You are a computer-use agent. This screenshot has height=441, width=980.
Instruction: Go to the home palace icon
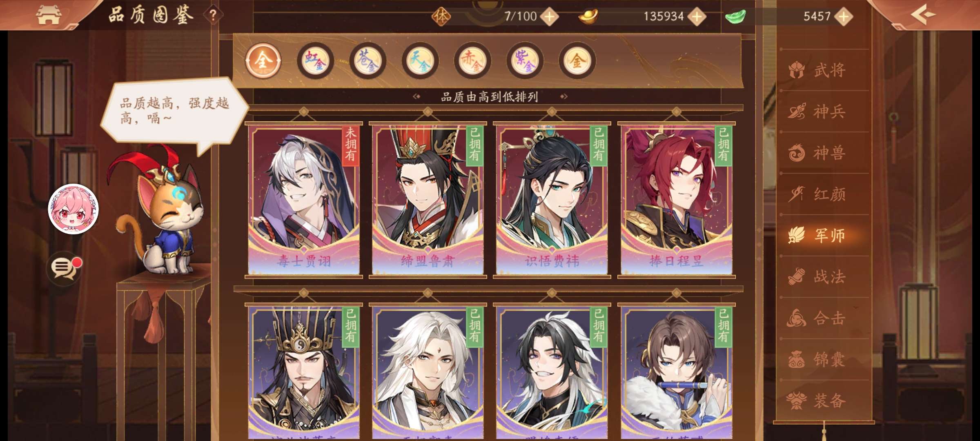pos(49,15)
